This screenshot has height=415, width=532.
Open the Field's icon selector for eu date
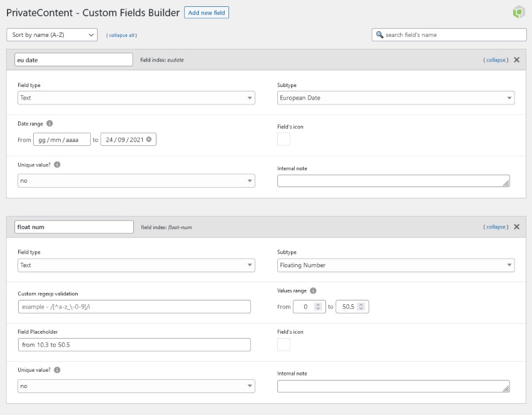coord(284,140)
